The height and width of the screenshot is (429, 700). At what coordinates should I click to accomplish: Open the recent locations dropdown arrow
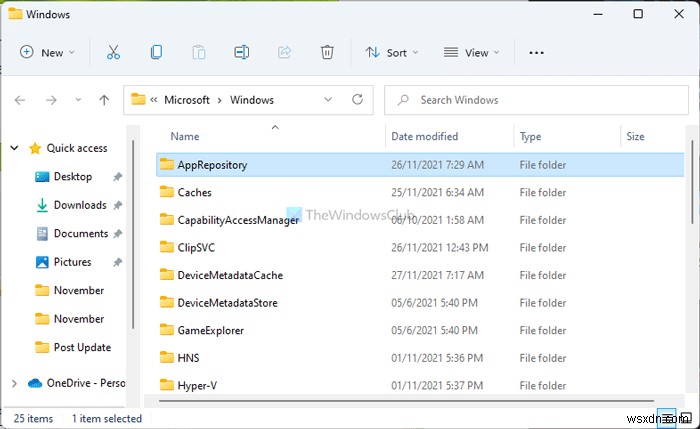78,100
